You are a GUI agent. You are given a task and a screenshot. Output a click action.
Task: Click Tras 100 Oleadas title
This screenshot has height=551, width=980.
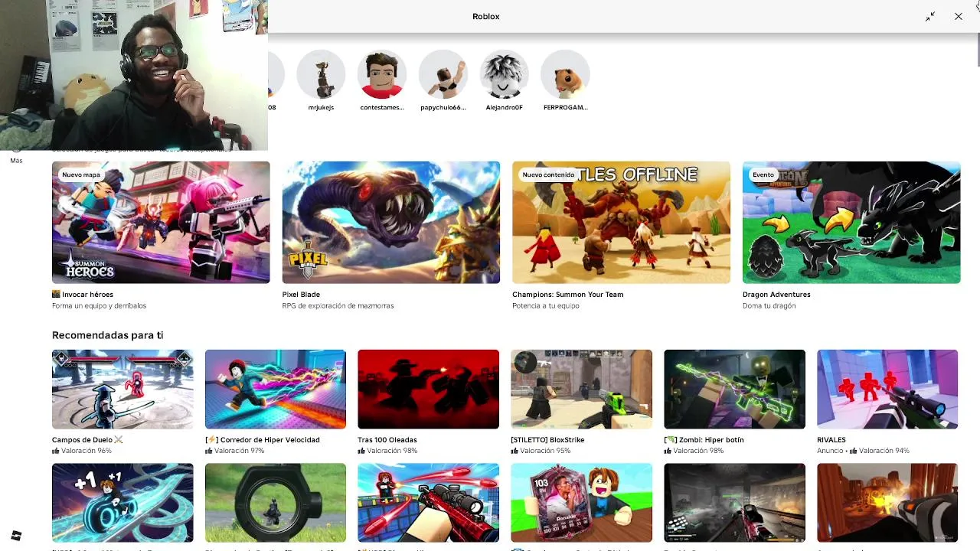click(387, 440)
